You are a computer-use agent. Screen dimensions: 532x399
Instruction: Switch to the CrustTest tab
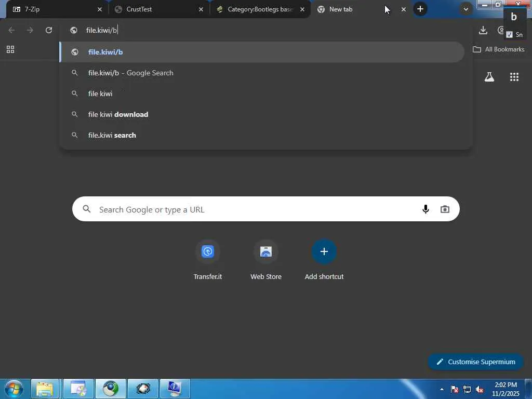tap(159, 9)
